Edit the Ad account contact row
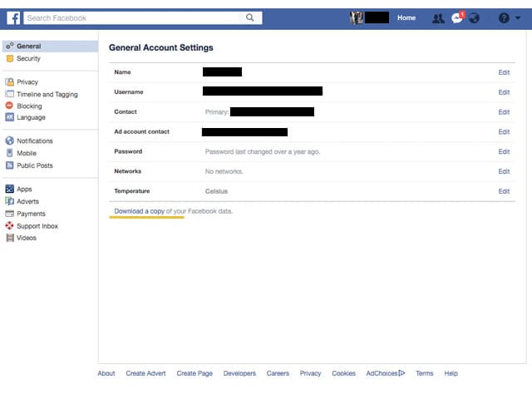This screenshot has height=399, width=532. coord(504,131)
